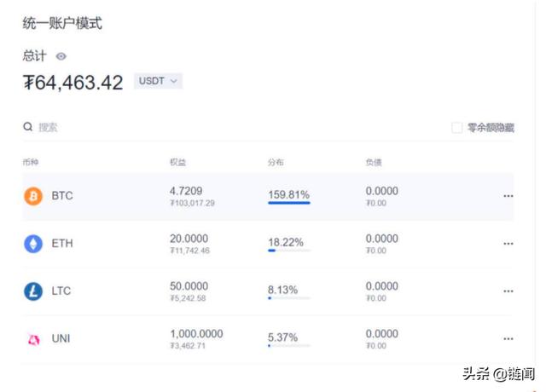Click the UNI equity value 1,000.0000
This screenshot has height=392, width=546.
(x=196, y=334)
